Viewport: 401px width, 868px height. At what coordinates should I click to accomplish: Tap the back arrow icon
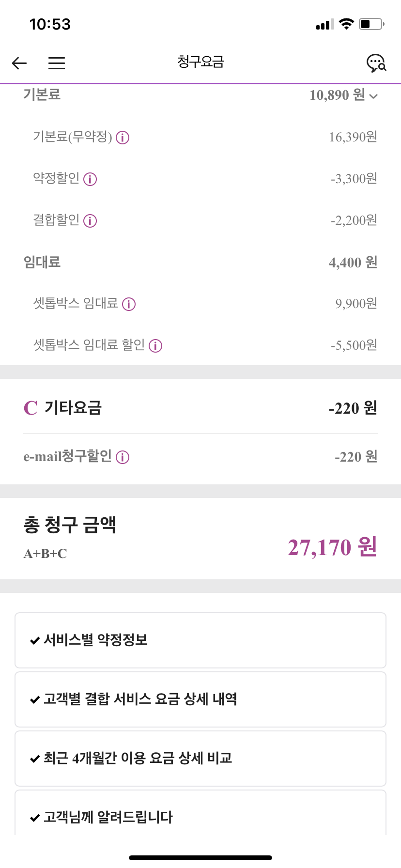pos(19,63)
